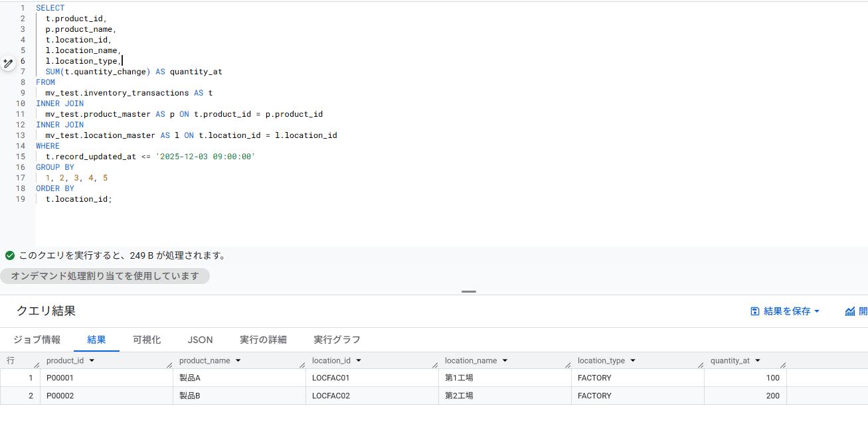Click the save results floppy disk icon

[754, 311]
